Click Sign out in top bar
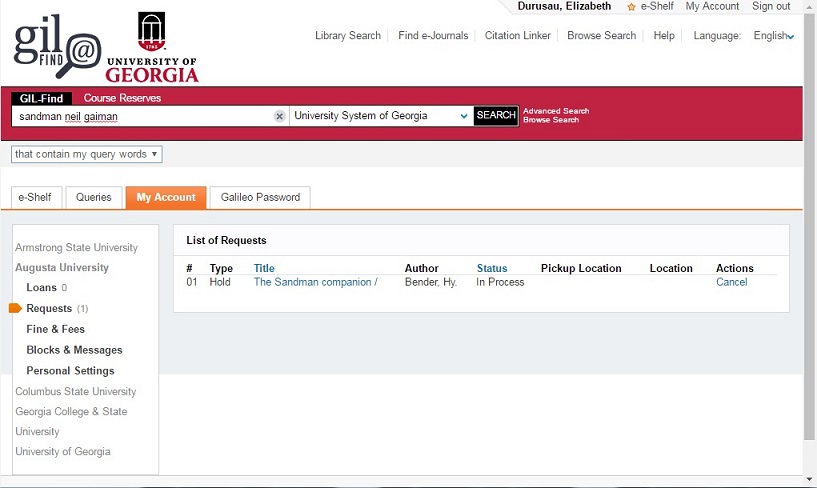The width and height of the screenshot is (817, 488). [771, 6]
